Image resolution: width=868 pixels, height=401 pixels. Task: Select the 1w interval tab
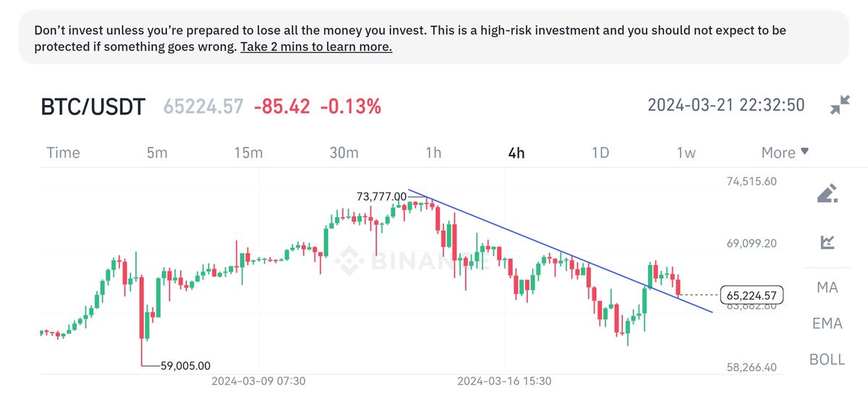coord(686,153)
